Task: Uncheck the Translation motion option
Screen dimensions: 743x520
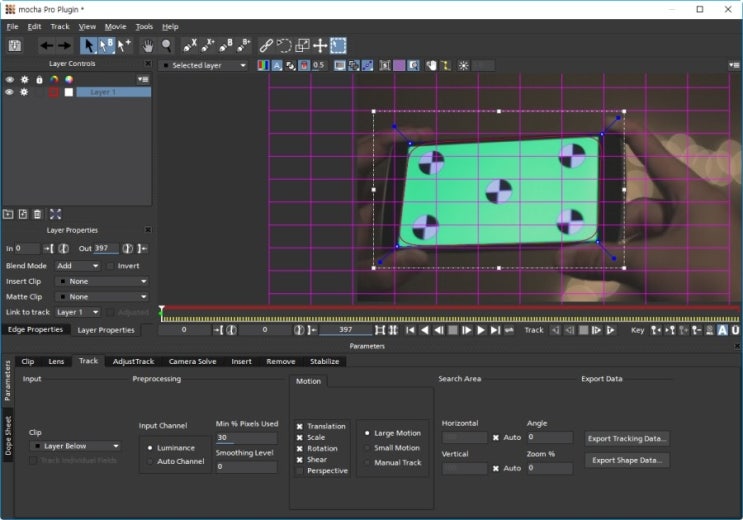Action: point(299,427)
